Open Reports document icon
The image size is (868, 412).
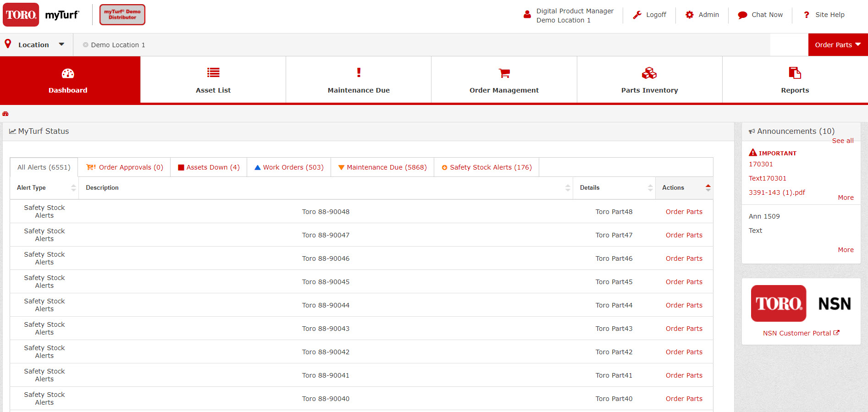(795, 73)
